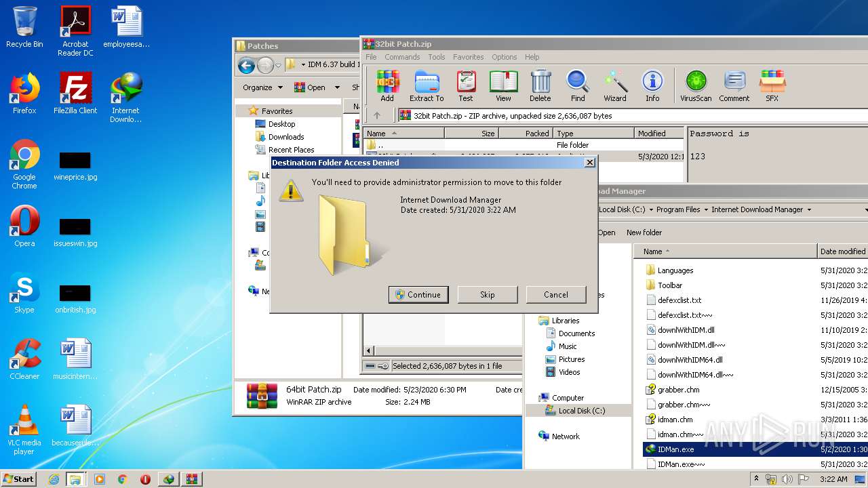Expand the Internet Download Manager breadcrumb arrow

pos(809,209)
